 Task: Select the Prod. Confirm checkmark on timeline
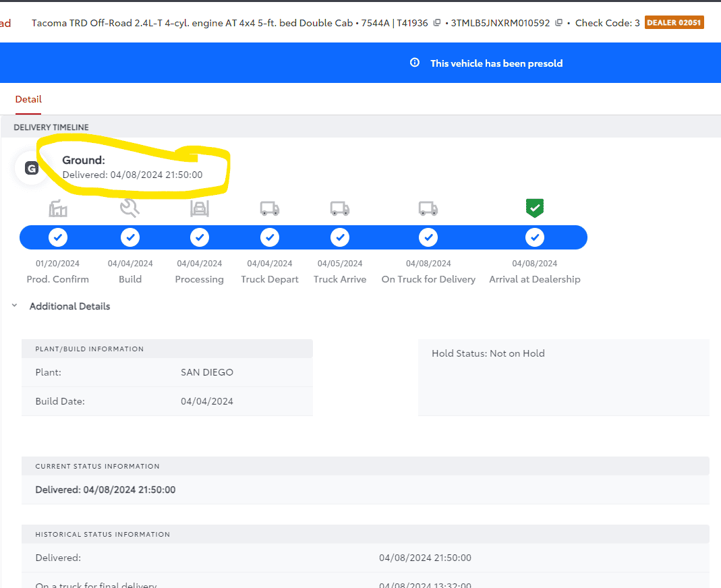coord(58,237)
